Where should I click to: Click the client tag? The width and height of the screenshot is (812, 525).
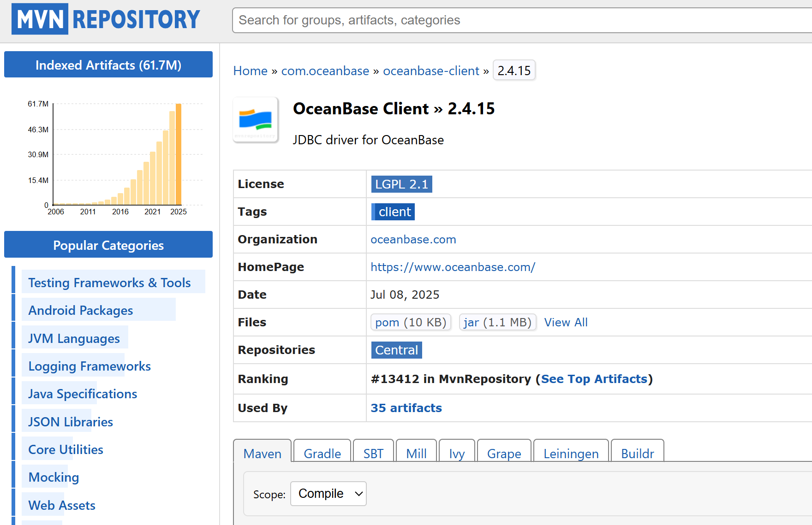pyautogui.click(x=393, y=212)
